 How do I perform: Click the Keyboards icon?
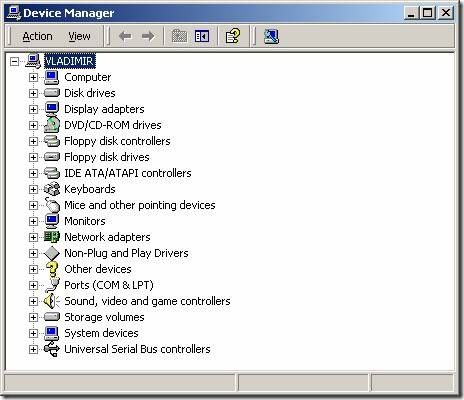pos(52,189)
